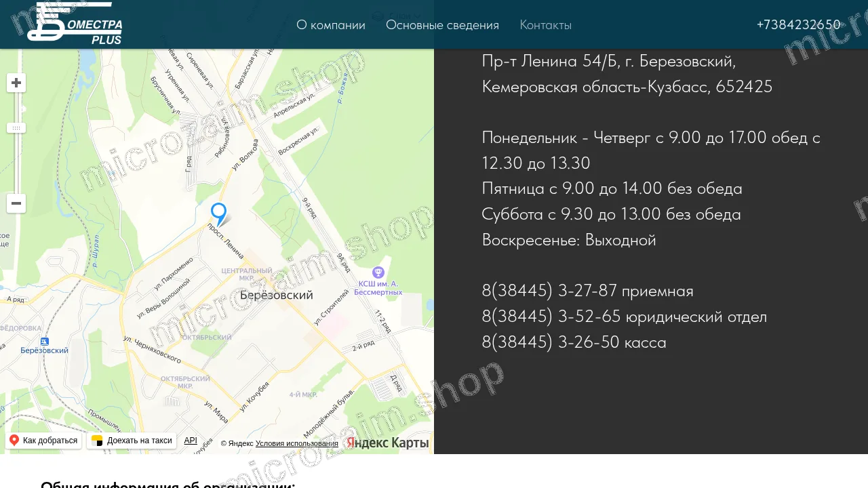Click the Доместра Plus logo

click(75, 23)
